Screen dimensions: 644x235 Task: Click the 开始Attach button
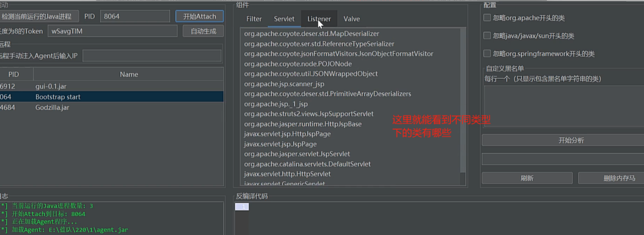click(x=199, y=16)
